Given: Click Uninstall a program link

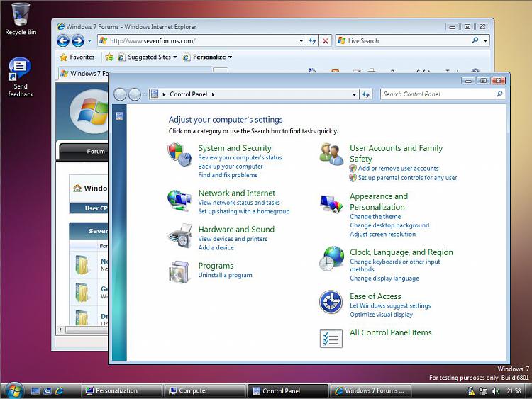Looking at the screenshot, I should pos(225,275).
